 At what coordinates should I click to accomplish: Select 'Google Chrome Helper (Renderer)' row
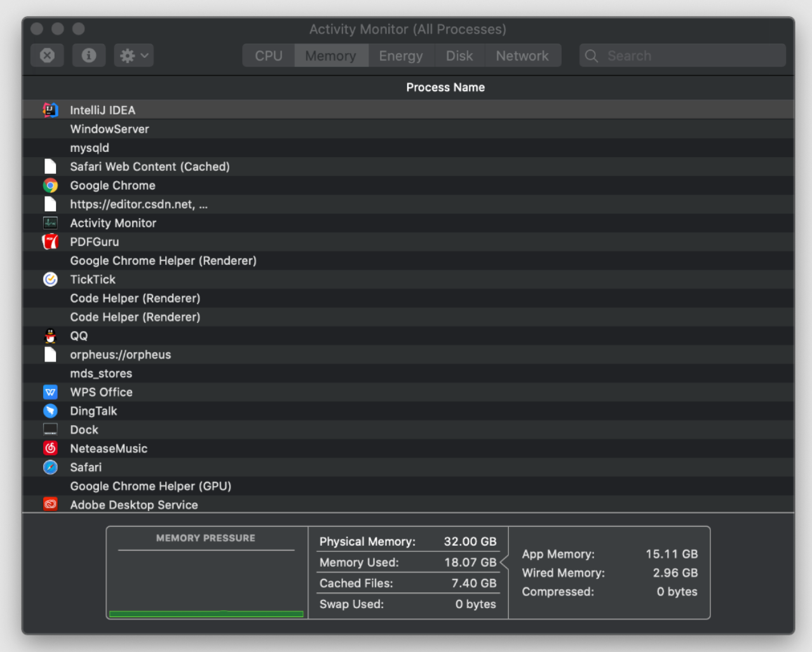[409, 261]
